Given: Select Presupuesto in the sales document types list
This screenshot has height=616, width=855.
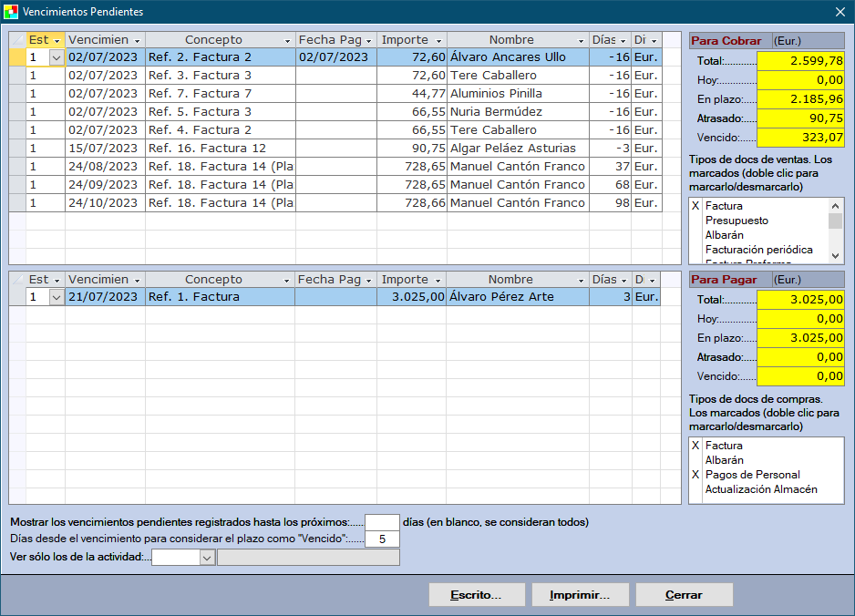Looking at the screenshot, I should 737,221.
